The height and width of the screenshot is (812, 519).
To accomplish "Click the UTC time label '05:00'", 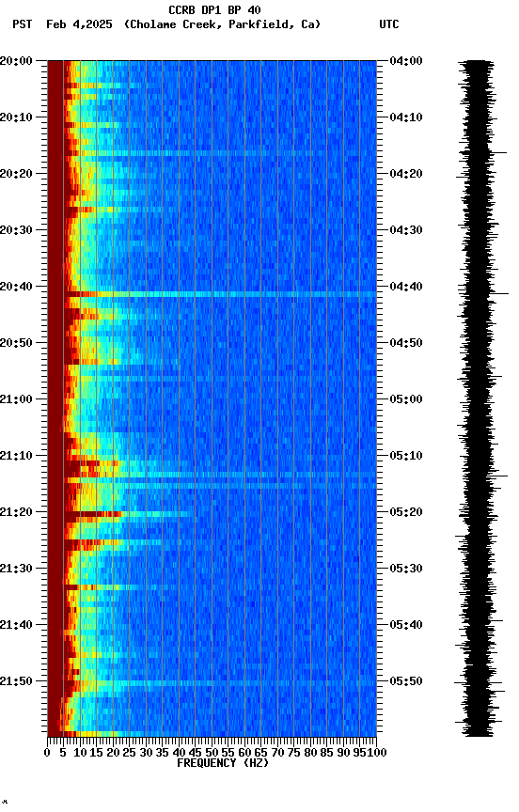I will [406, 399].
